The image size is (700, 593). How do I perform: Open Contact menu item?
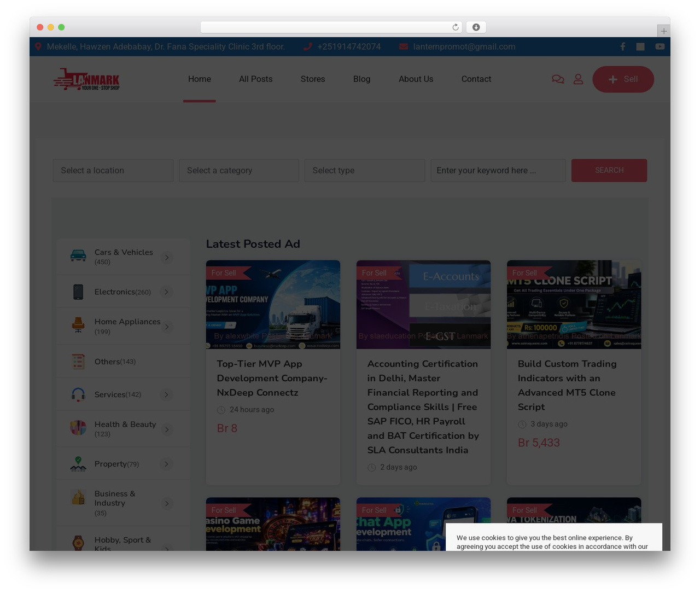click(x=476, y=79)
